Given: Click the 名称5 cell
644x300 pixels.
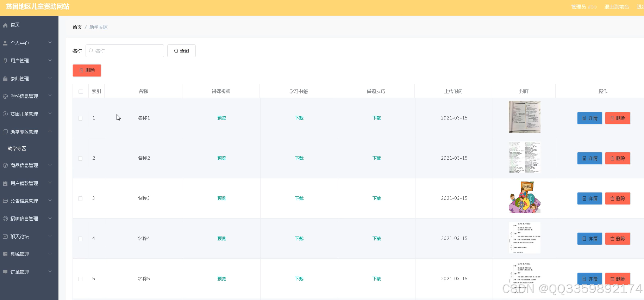Looking at the screenshot, I should [x=144, y=278].
